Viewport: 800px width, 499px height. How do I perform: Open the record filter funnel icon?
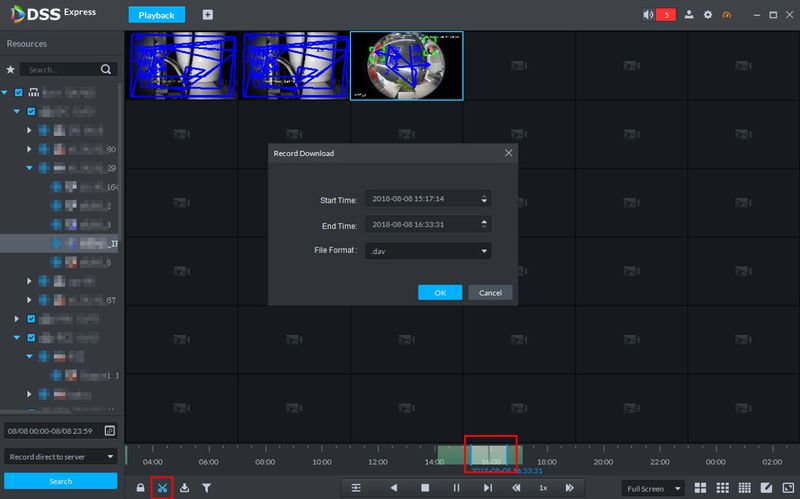click(206, 488)
